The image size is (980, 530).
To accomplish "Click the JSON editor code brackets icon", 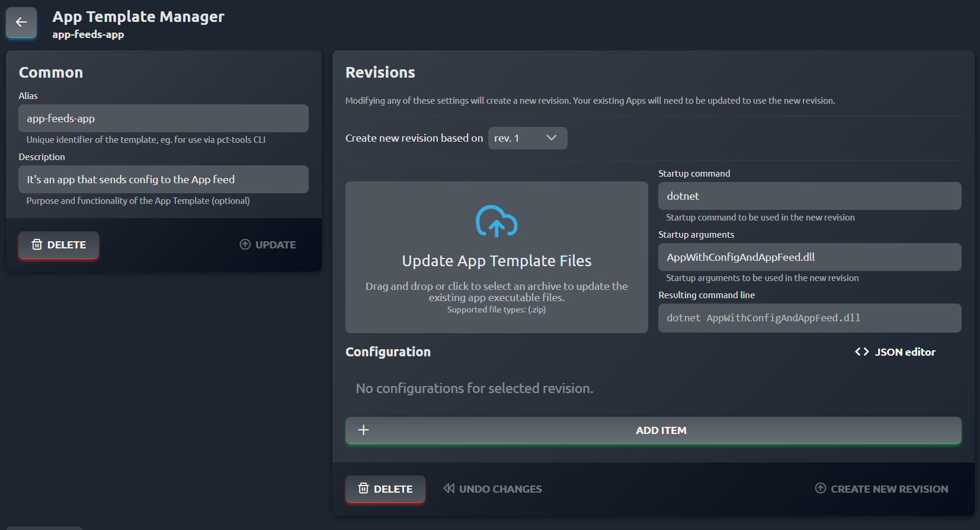I will coord(861,352).
